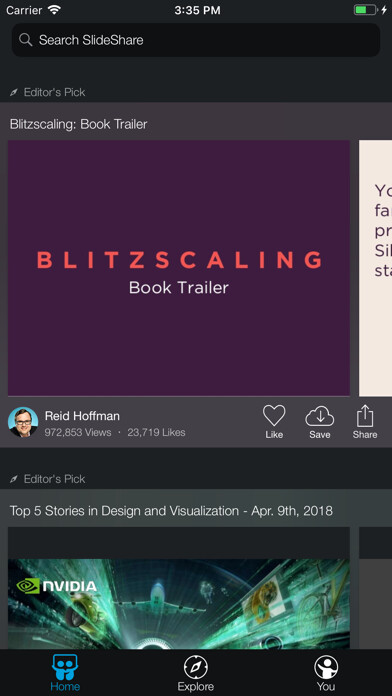Image resolution: width=392 pixels, height=696 pixels.
Task: Open the next Blitzscaling slide preview
Action: pos(376,268)
